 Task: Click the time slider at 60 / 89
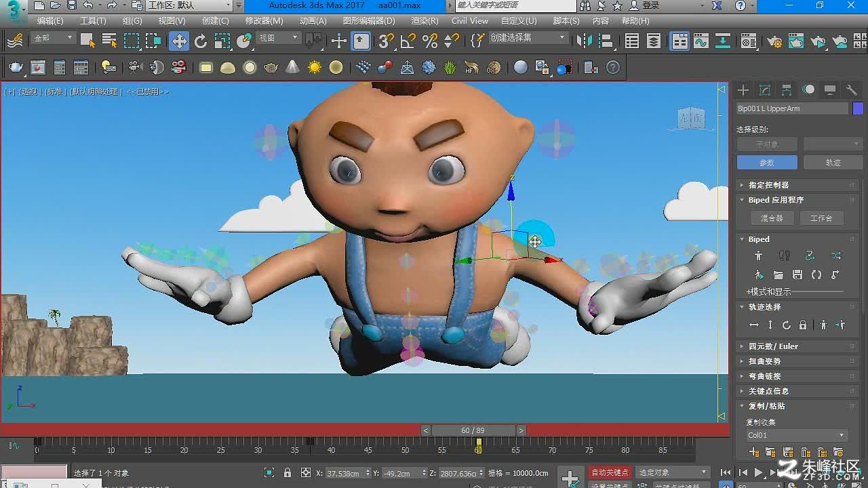(475, 430)
